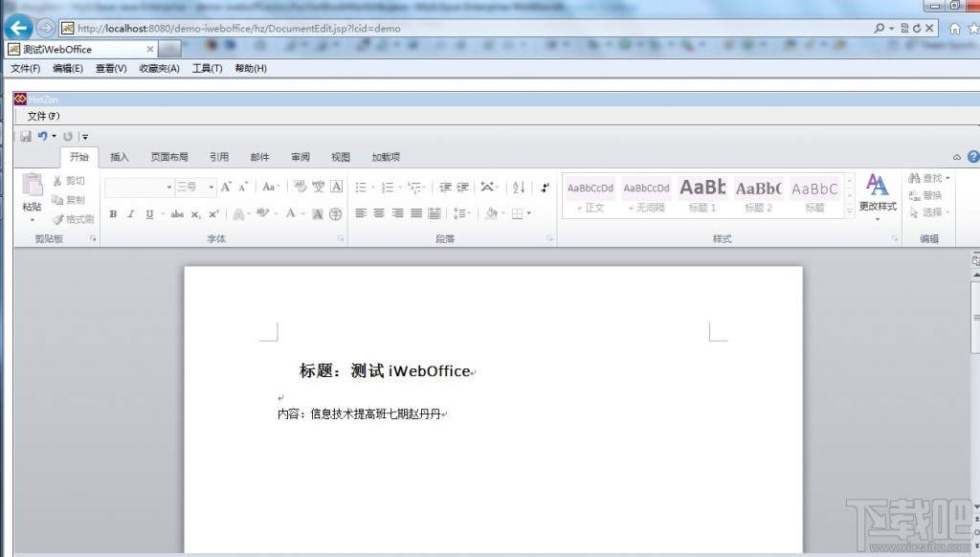Click the Grow Font icon
Image resolution: width=980 pixels, height=557 pixels.
coord(226,187)
